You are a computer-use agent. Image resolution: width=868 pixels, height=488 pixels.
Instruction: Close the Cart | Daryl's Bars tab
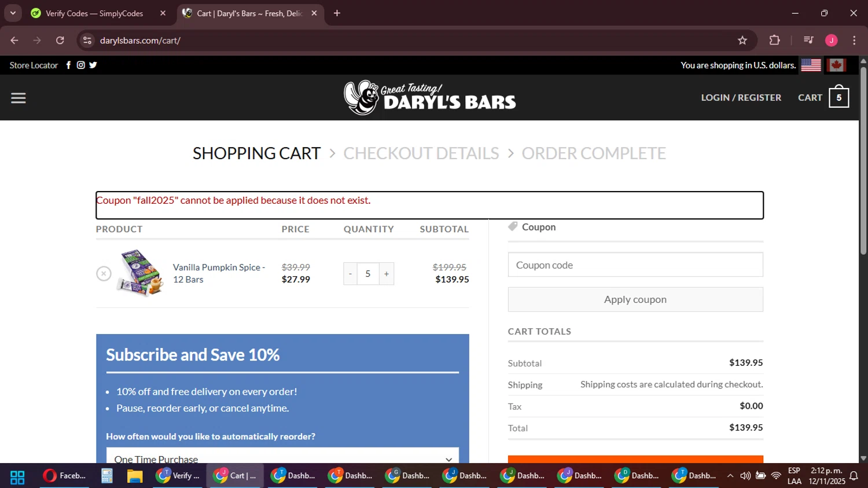314,13
